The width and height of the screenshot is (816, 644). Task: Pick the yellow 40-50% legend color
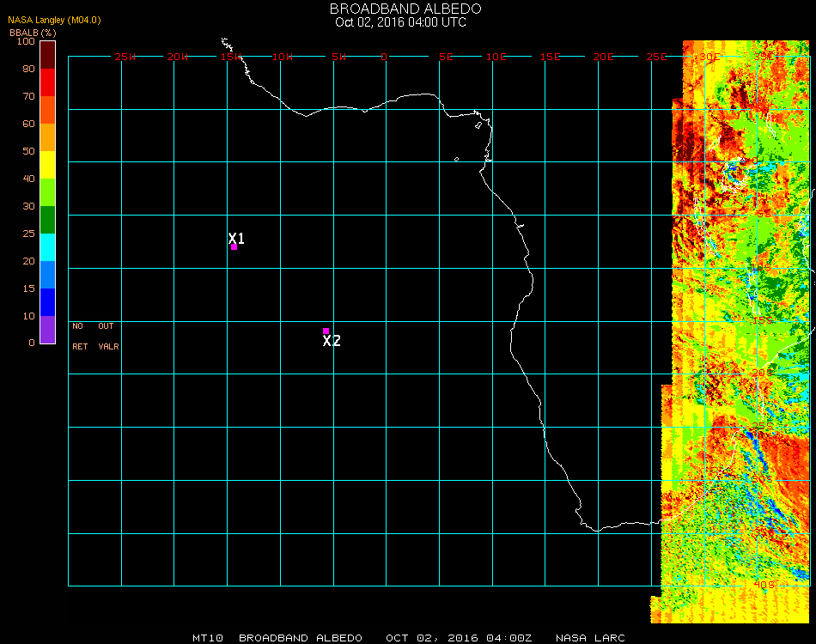point(47,165)
